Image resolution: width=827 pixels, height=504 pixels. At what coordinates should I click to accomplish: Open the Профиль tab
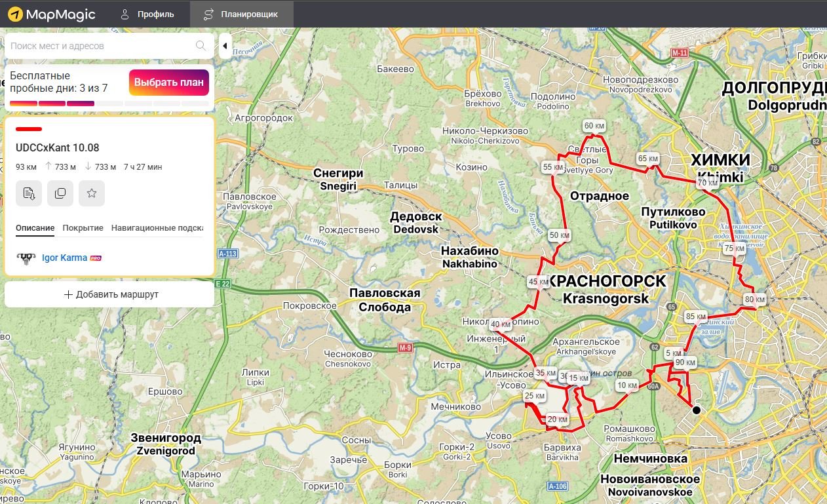pos(147,14)
